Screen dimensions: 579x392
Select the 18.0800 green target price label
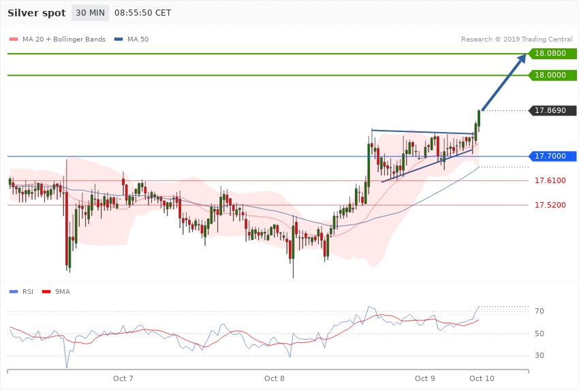[x=552, y=53]
